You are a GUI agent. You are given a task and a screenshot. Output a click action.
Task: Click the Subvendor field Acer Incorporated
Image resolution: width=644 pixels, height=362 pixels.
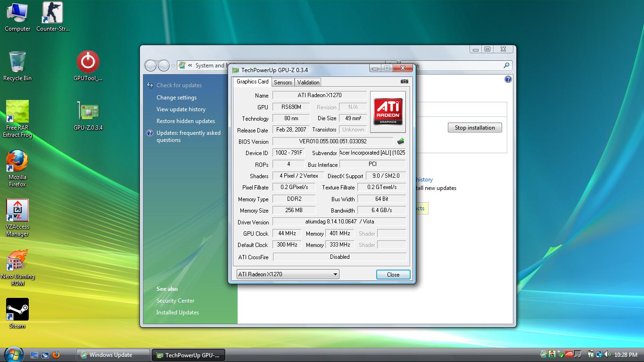click(x=372, y=153)
